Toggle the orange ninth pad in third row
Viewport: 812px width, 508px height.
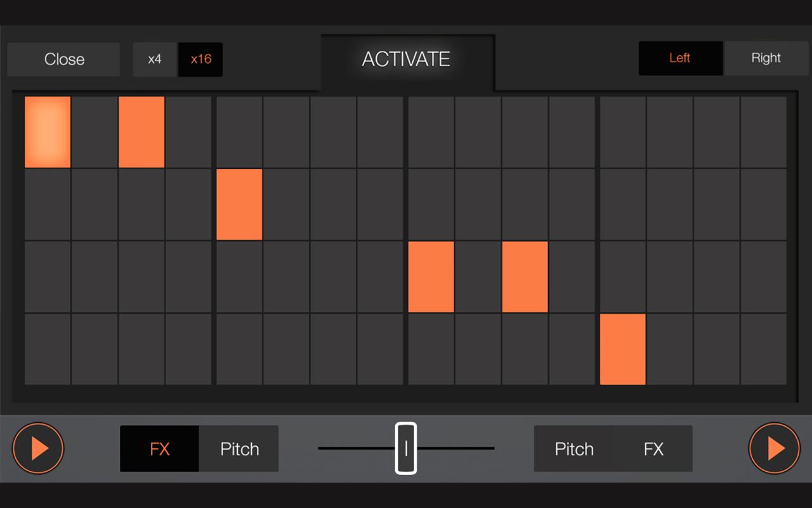pyautogui.click(x=431, y=277)
